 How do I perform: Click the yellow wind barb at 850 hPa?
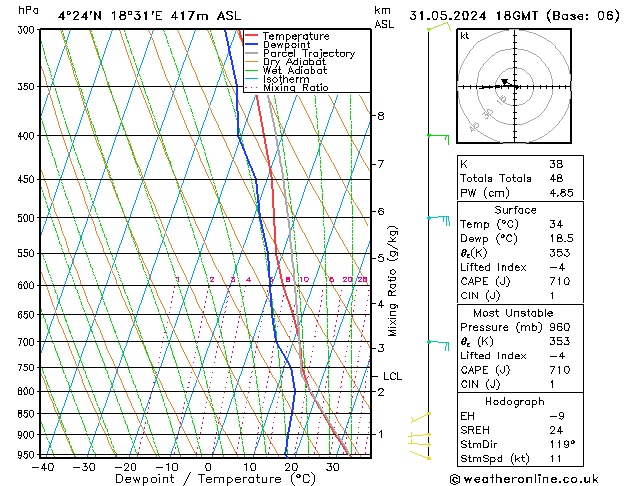click(x=420, y=417)
